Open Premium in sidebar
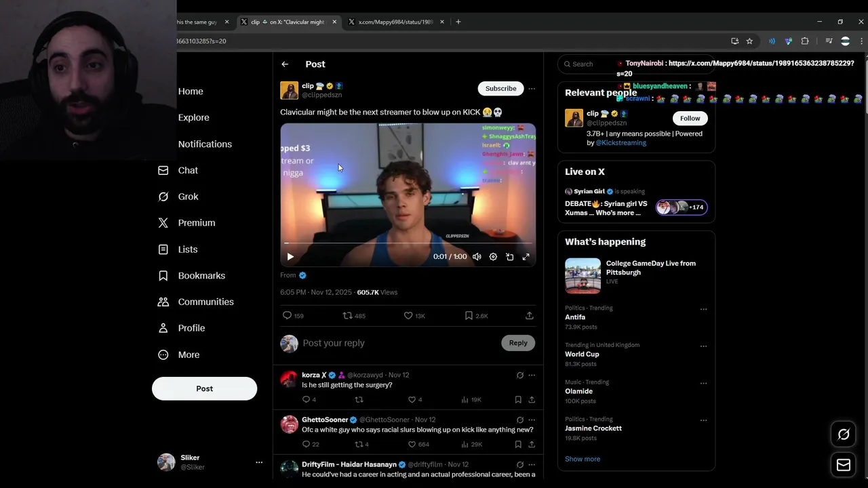 (186, 223)
